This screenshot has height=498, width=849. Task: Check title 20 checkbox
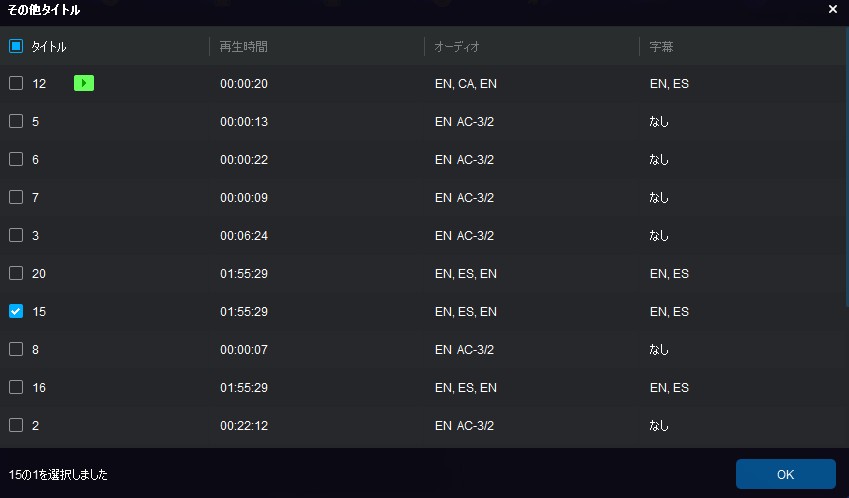[x=16, y=273]
